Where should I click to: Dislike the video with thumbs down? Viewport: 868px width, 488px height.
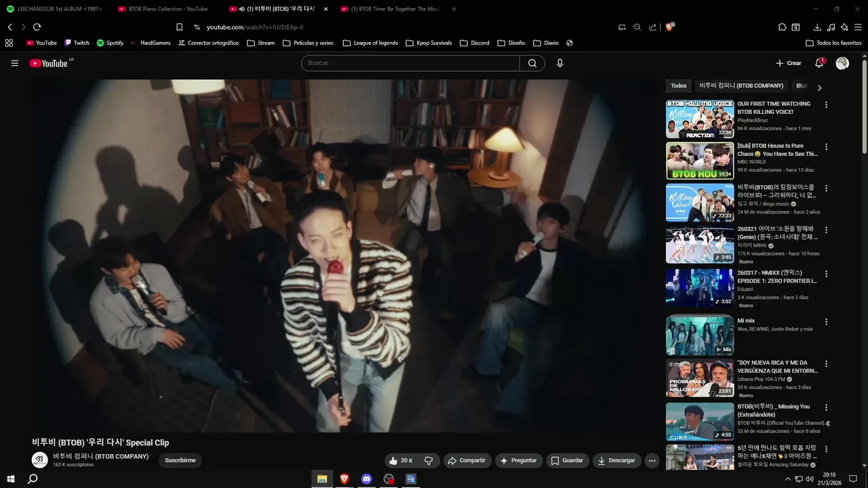pyautogui.click(x=429, y=461)
